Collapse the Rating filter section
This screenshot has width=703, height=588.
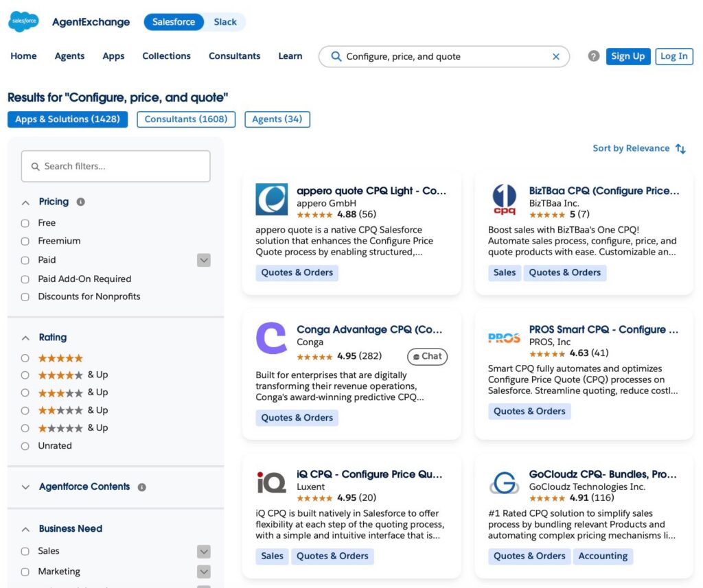point(25,338)
